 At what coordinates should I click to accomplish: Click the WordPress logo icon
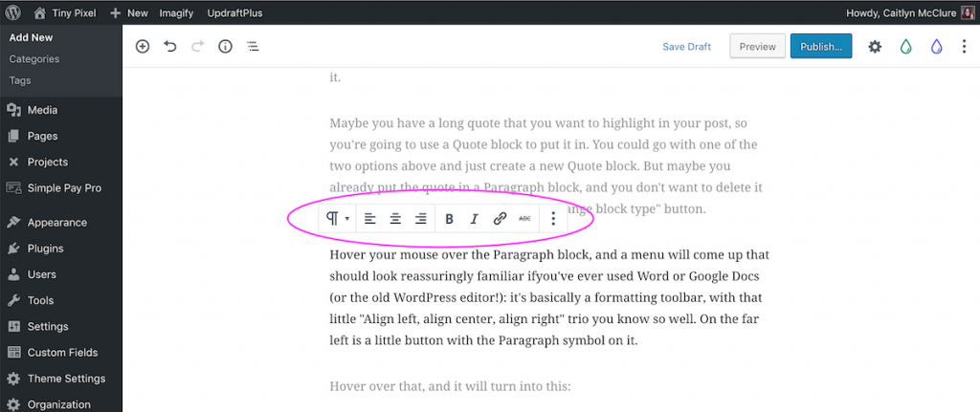[x=13, y=11]
